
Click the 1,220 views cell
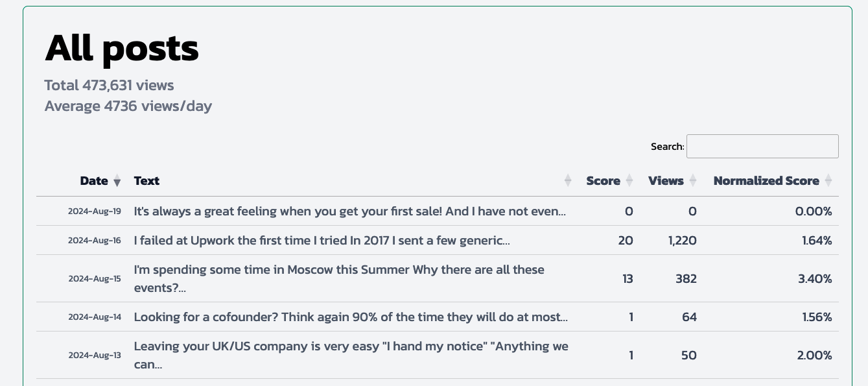click(x=683, y=241)
